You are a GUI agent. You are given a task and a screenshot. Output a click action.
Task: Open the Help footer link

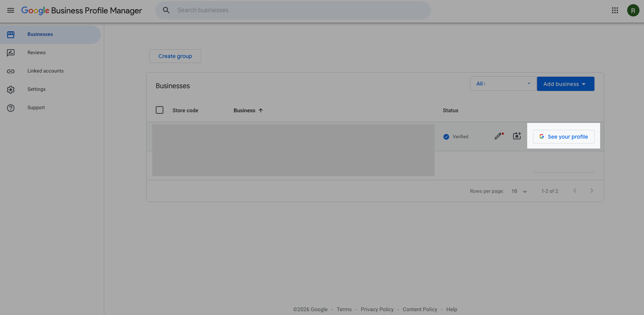pyautogui.click(x=452, y=309)
